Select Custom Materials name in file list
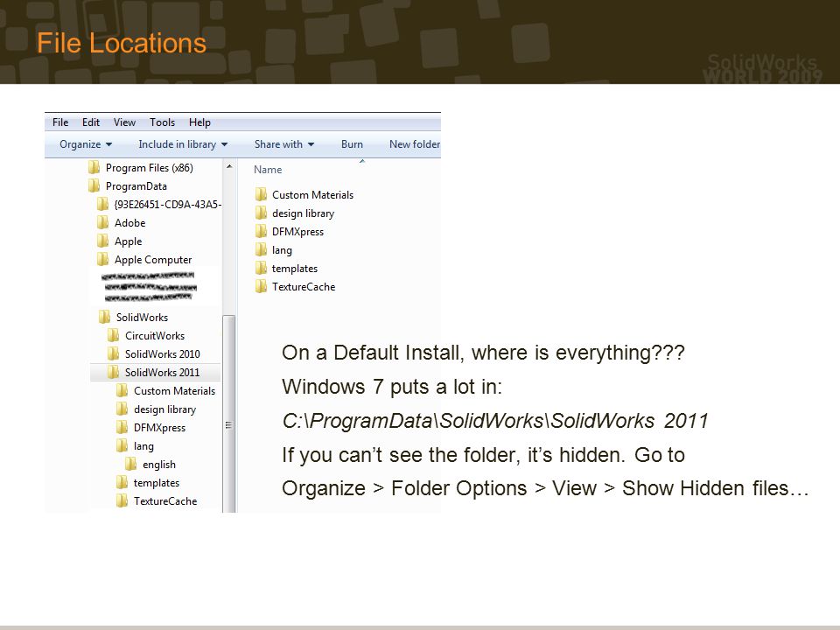 tap(313, 195)
